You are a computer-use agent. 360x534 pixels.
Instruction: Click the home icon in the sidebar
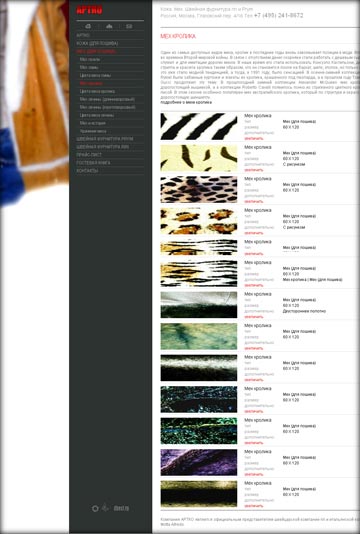point(88,26)
